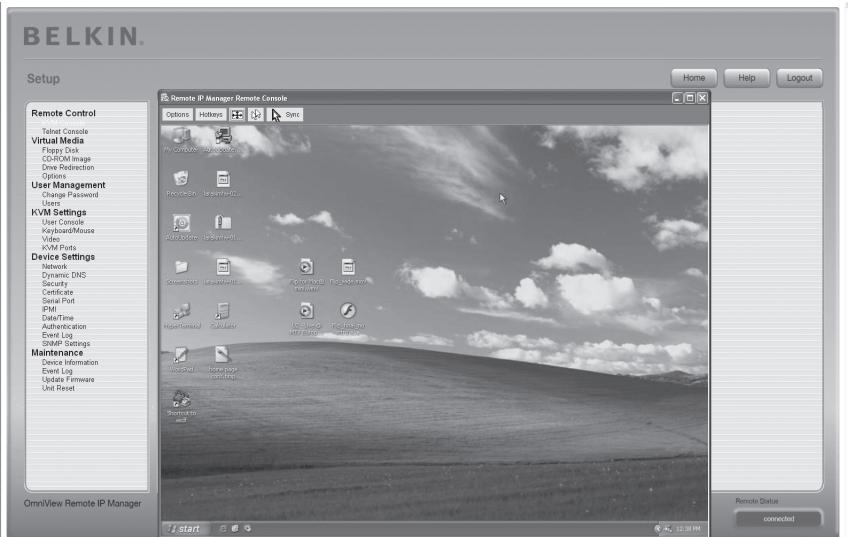Click the fit-to-screen scaling toolbar icon
The height and width of the screenshot is (537, 848).
point(237,115)
